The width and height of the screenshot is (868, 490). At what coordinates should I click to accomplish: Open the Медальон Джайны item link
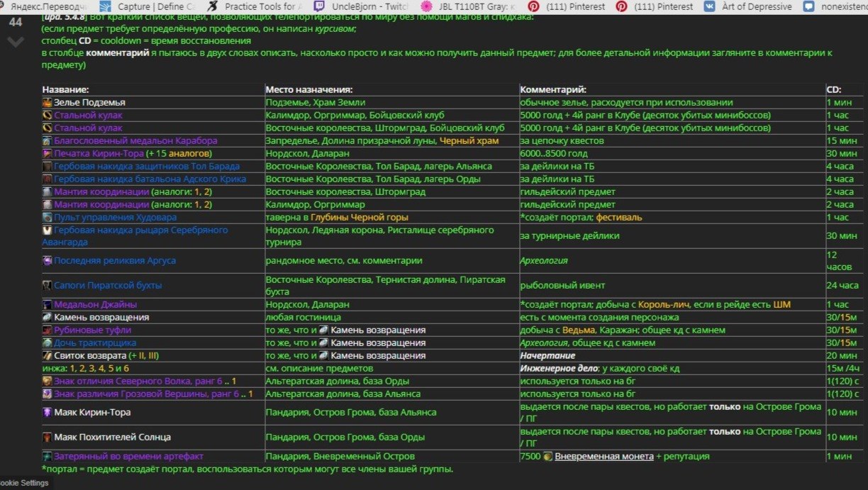pyautogui.click(x=95, y=305)
